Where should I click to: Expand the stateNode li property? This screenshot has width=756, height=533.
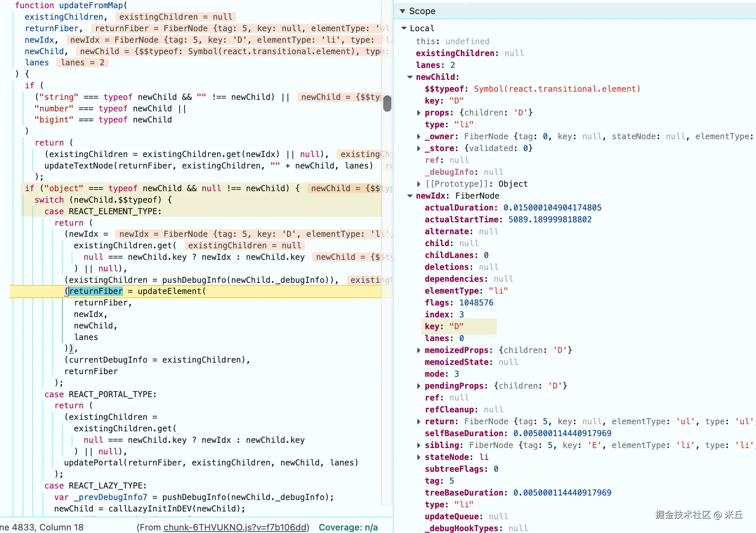click(419, 457)
